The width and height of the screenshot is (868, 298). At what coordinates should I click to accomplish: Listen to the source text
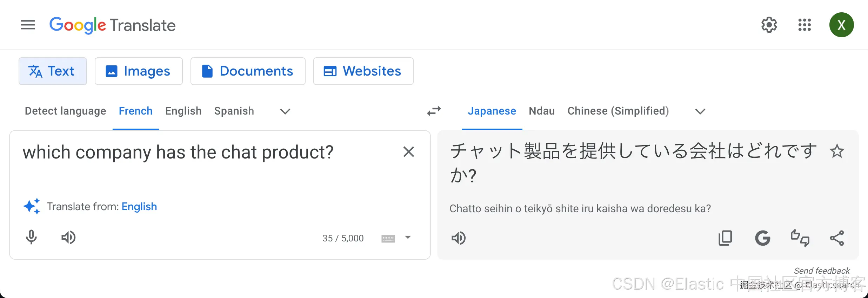[x=68, y=238]
